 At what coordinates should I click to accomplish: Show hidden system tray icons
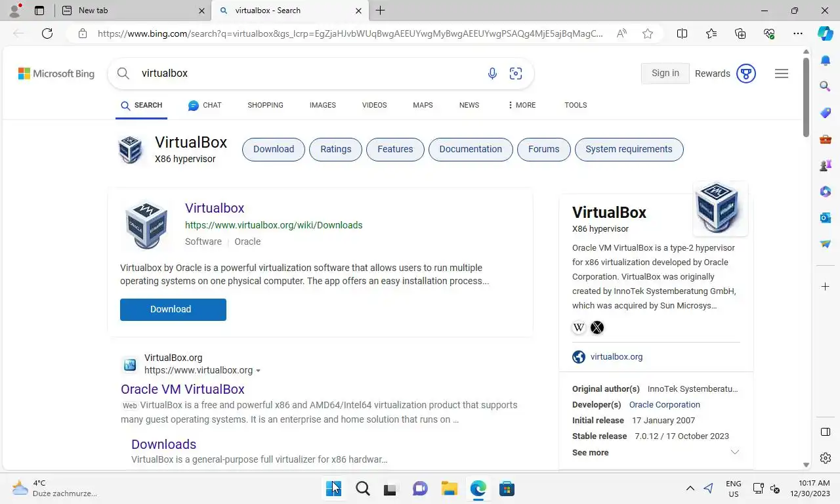click(690, 488)
